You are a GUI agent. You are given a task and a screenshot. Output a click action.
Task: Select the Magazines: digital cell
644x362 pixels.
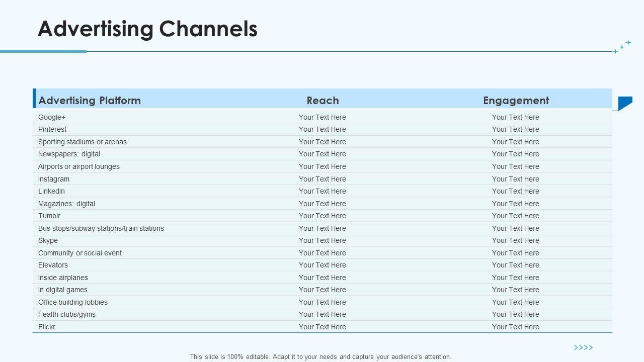click(x=66, y=204)
